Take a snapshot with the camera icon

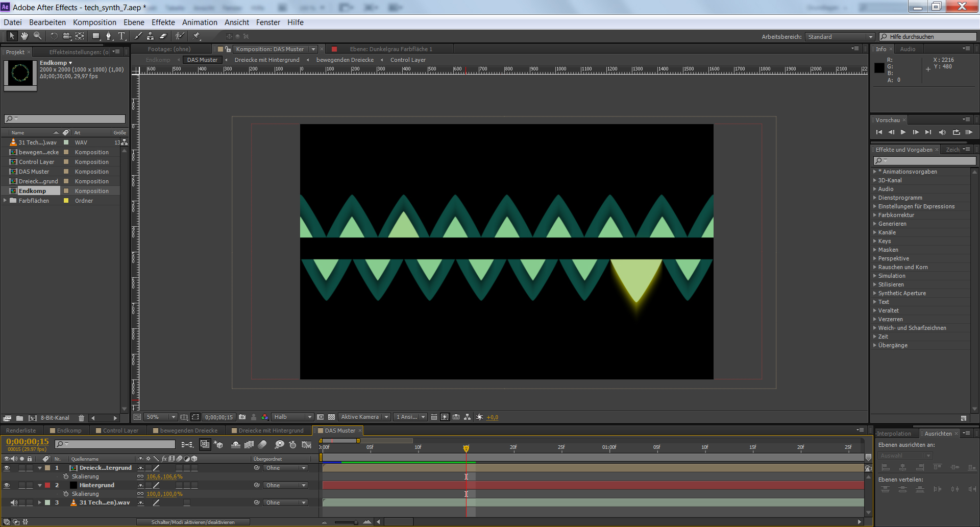(x=242, y=417)
